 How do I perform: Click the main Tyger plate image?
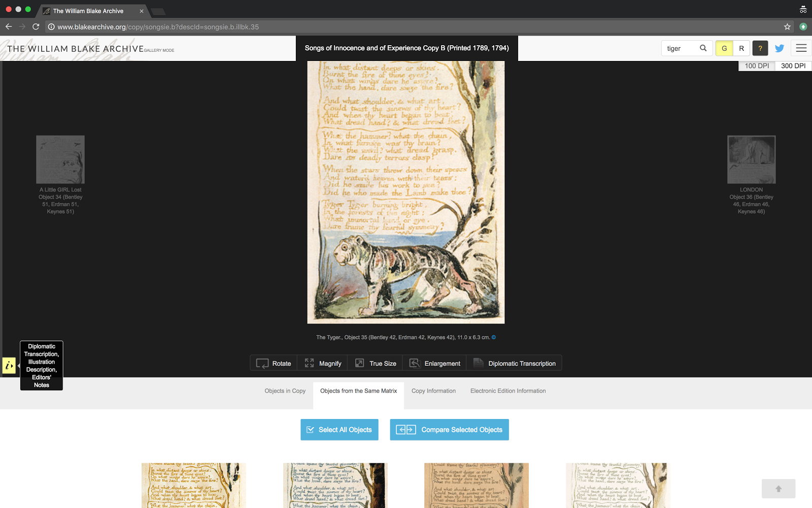click(x=406, y=193)
